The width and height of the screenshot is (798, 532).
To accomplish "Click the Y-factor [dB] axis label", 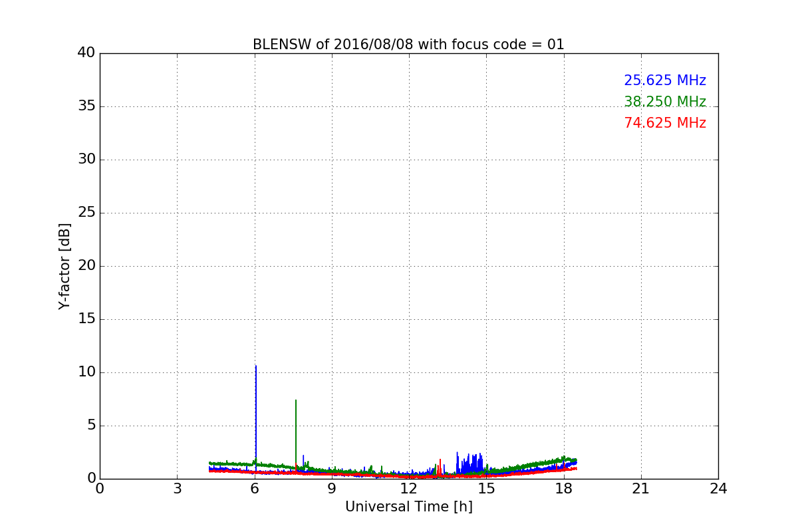I will pos(65,266).
